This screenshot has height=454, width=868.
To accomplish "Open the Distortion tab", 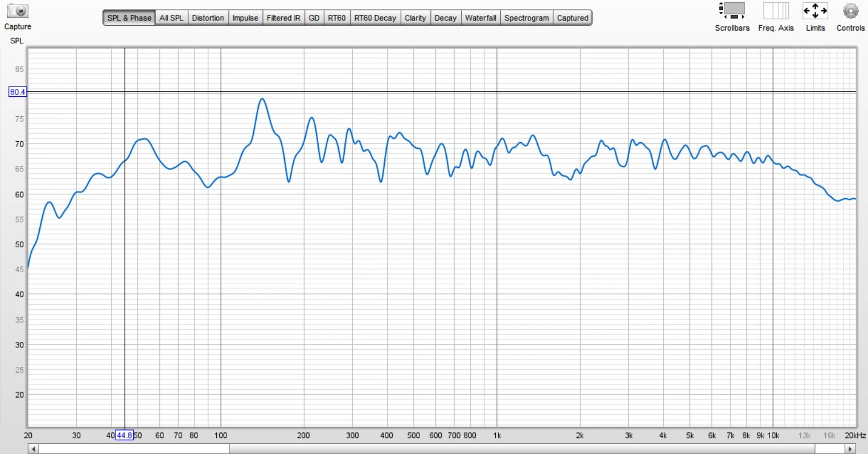I will (208, 18).
